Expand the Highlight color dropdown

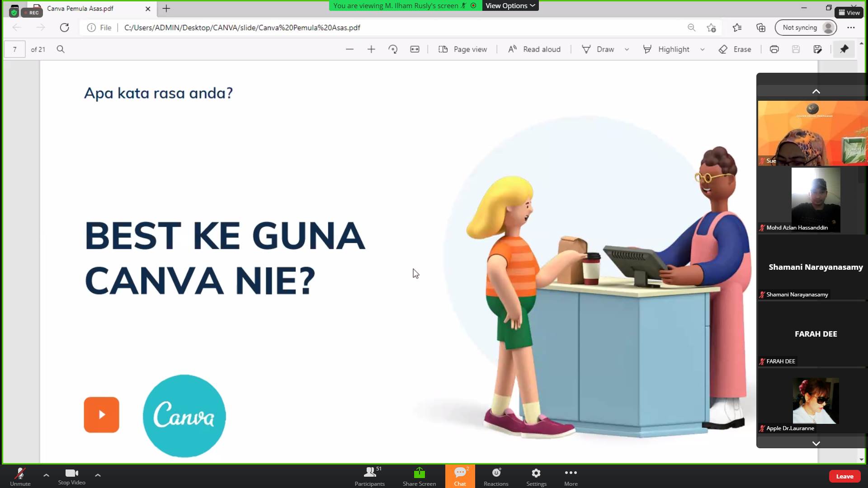(702, 49)
